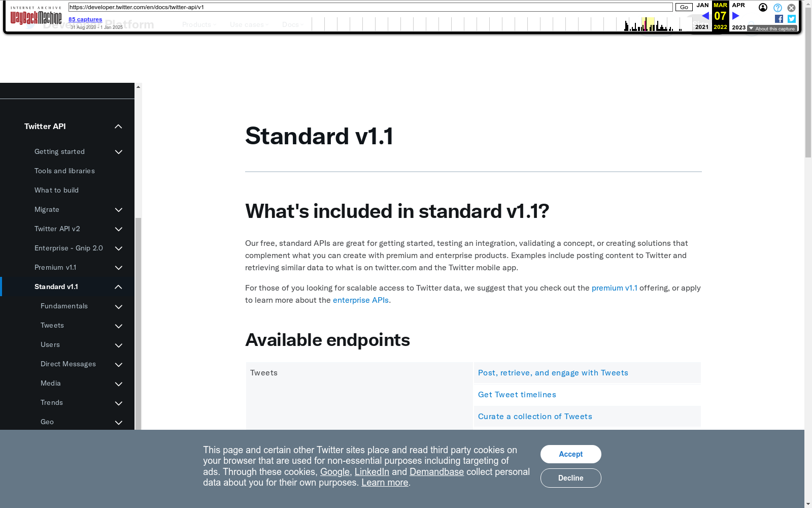The width and height of the screenshot is (812, 508).
Task: Open the Getting started sidebar item
Action: coord(59,151)
